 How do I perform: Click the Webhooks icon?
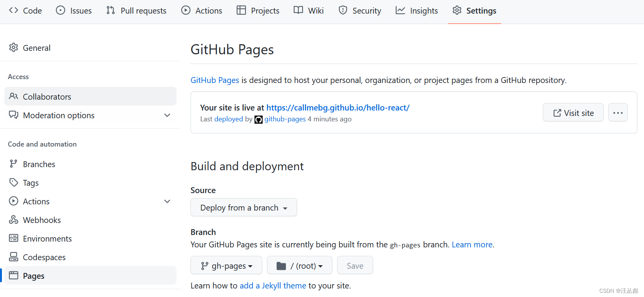(x=14, y=219)
